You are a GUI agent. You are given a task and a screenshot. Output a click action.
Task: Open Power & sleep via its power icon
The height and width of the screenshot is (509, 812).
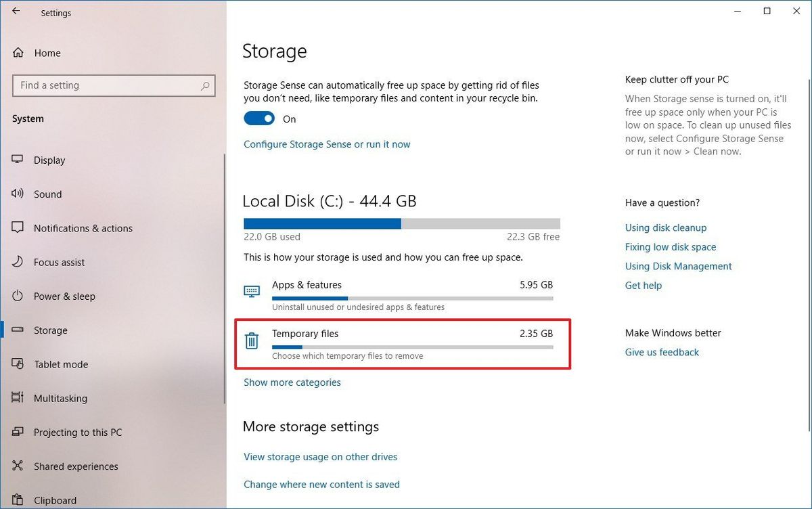[16, 296]
